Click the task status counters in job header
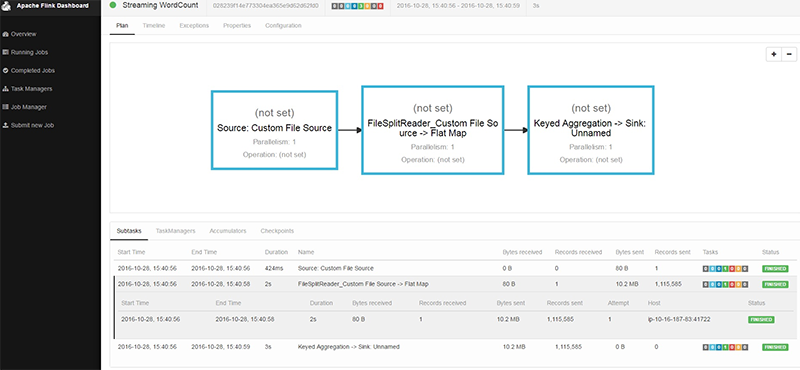800x370 pixels. [x=357, y=6]
